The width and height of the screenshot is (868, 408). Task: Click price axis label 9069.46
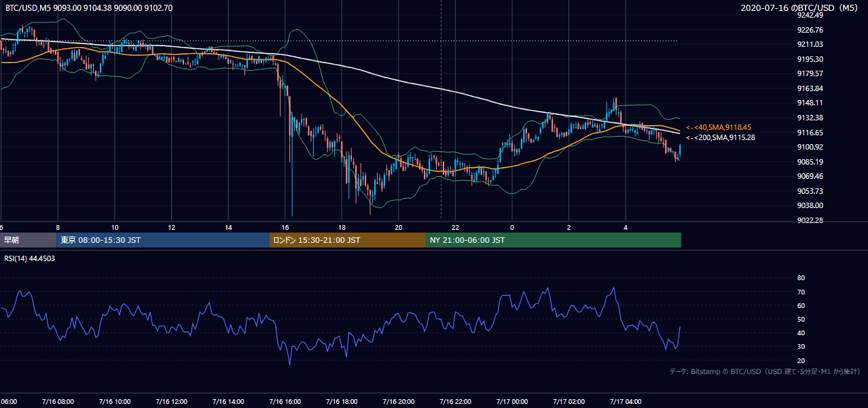coord(810,176)
